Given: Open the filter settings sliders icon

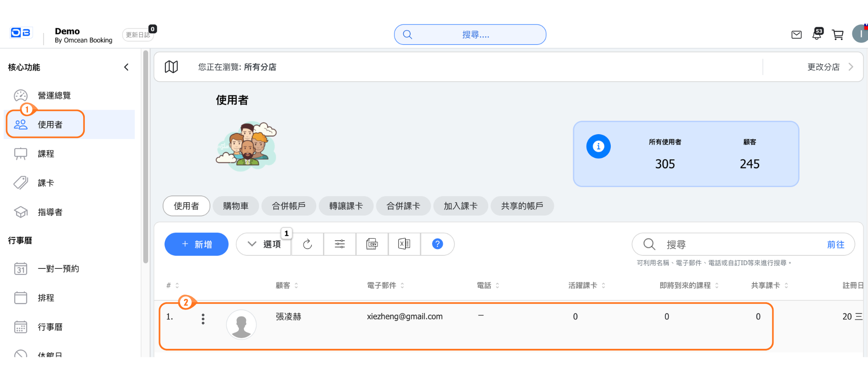Looking at the screenshot, I should click(339, 244).
